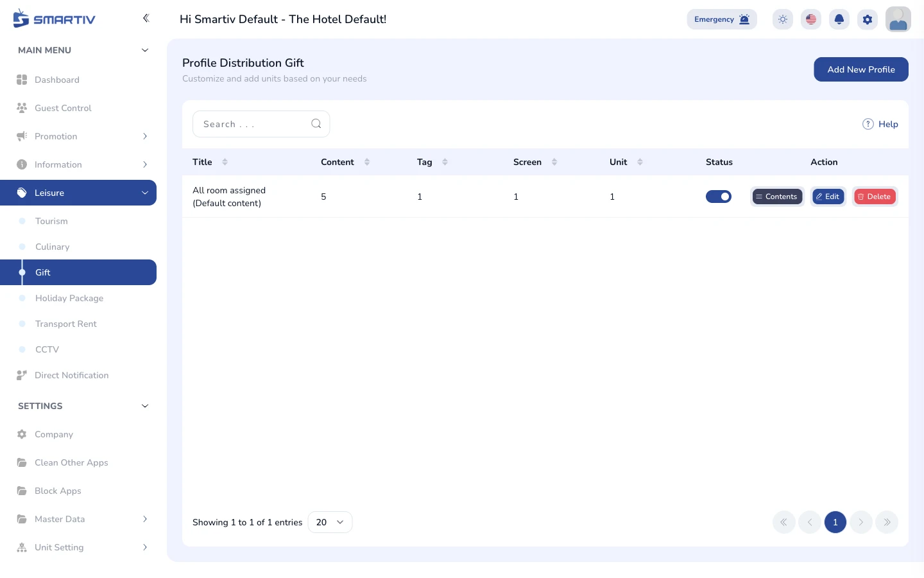The image size is (924, 578).
Task: Open language flag selector
Action: 811,19
